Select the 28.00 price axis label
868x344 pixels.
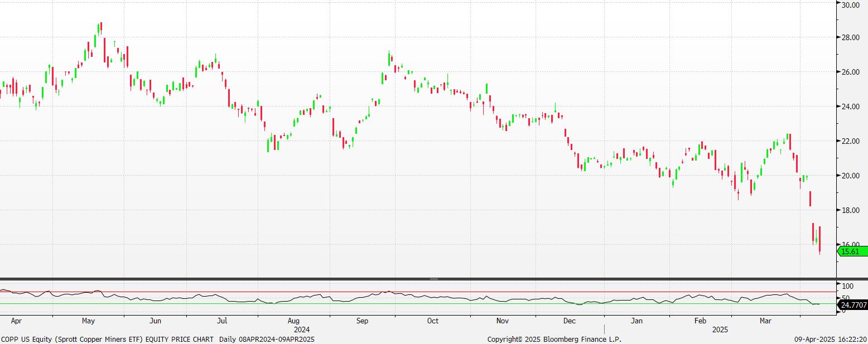point(850,38)
